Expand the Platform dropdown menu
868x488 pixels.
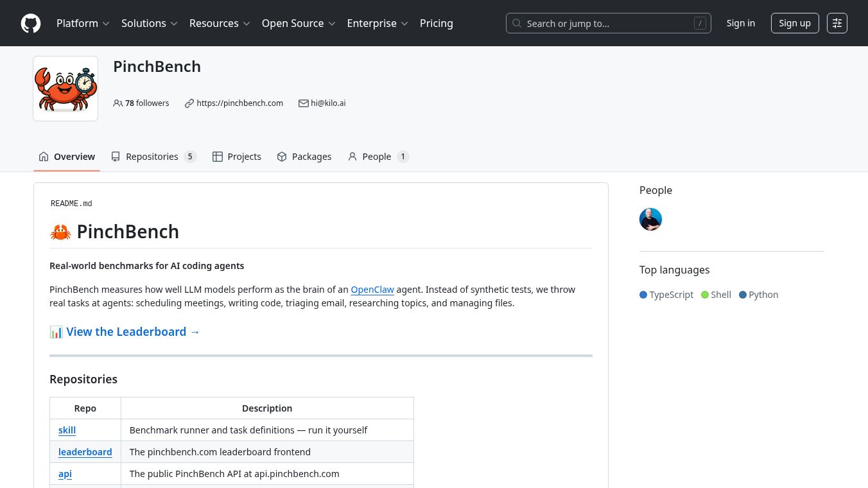point(83,23)
